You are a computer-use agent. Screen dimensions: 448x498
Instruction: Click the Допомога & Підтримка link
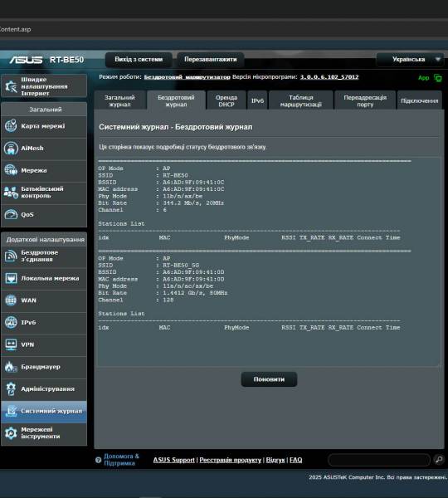(x=121, y=460)
